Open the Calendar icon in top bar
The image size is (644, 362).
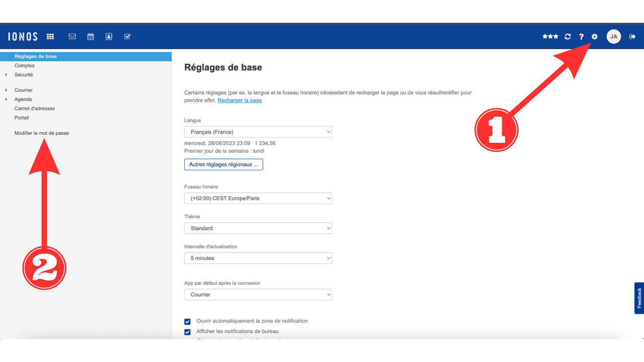point(91,37)
